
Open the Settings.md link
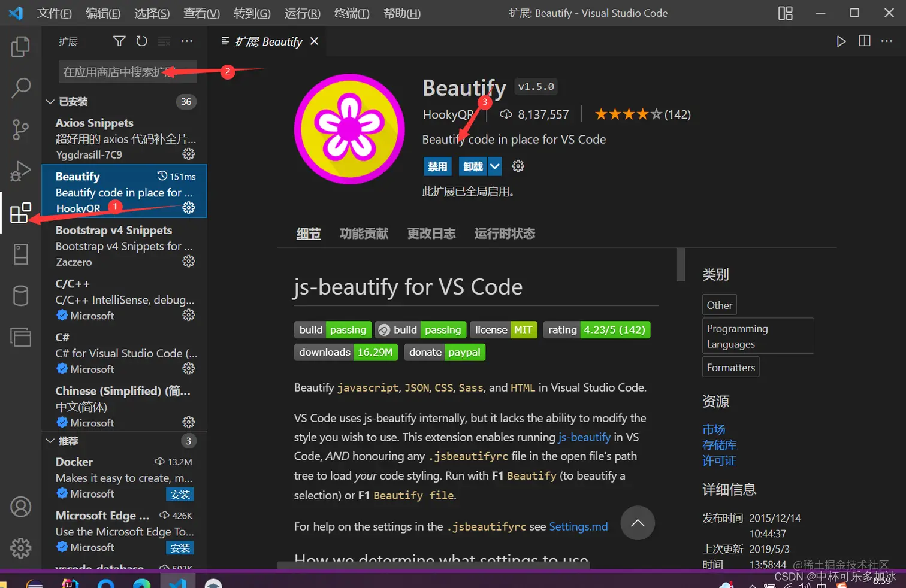pos(578,526)
